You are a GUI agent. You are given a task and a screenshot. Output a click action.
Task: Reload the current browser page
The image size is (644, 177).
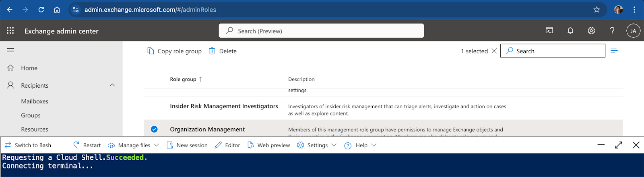click(x=41, y=10)
